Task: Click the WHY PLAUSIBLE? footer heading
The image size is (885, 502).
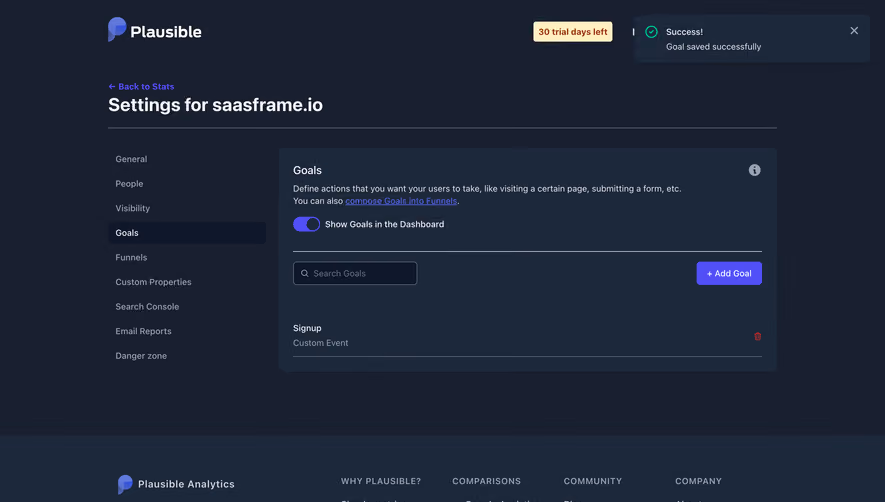Action: (x=381, y=481)
